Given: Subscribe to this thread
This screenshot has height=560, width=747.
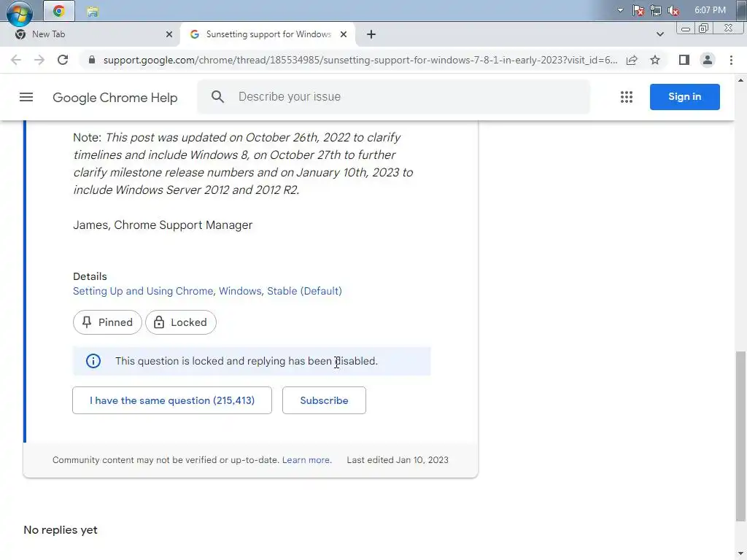Looking at the screenshot, I should click(x=324, y=400).
